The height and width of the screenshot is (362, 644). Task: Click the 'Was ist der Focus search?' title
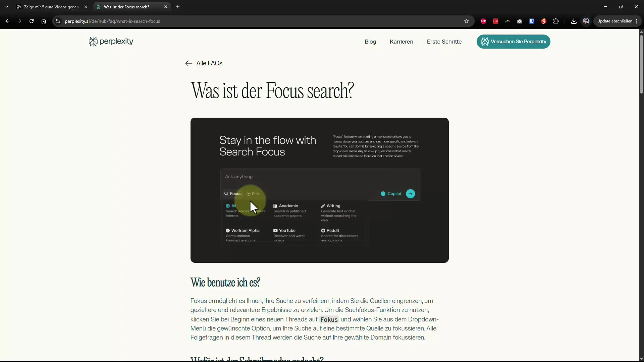(272, 90)
